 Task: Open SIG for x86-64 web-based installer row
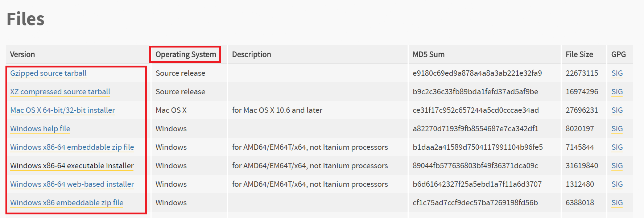coord(617,184)
